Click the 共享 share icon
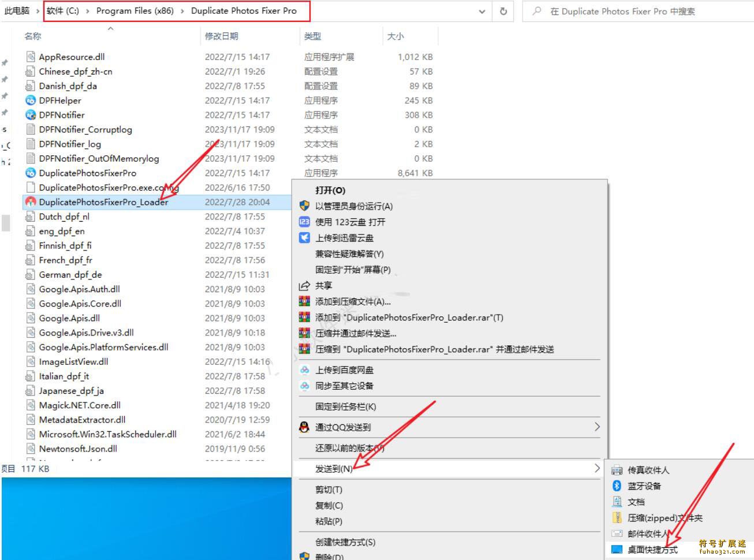This screenshot has height=560, width=754. (304, 285)
